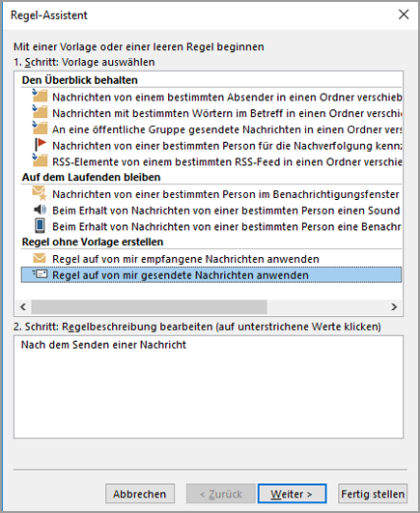Click the horizontal scrollbar thumb
Screen dimensions: 420x513
149,307
